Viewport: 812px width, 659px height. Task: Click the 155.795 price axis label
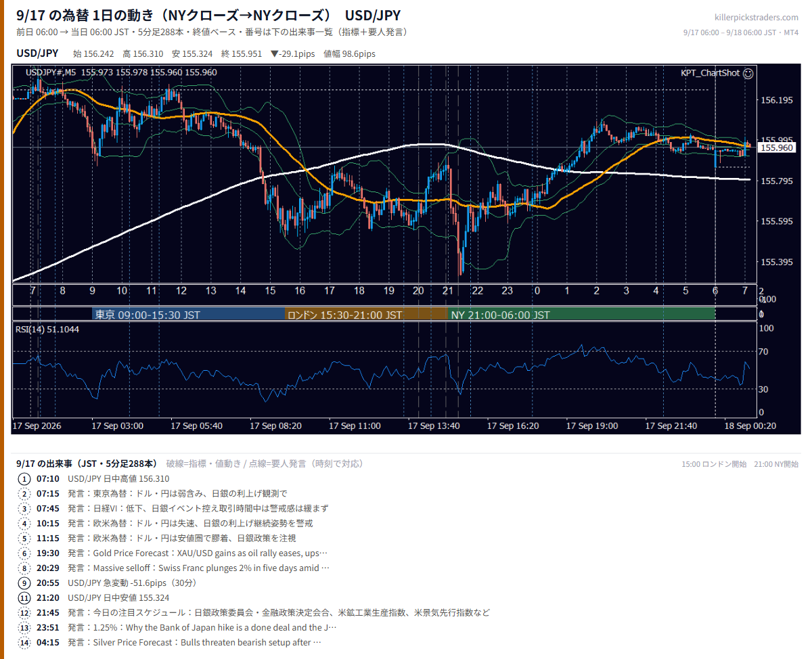pyautogui.click(x=777, y=181)
